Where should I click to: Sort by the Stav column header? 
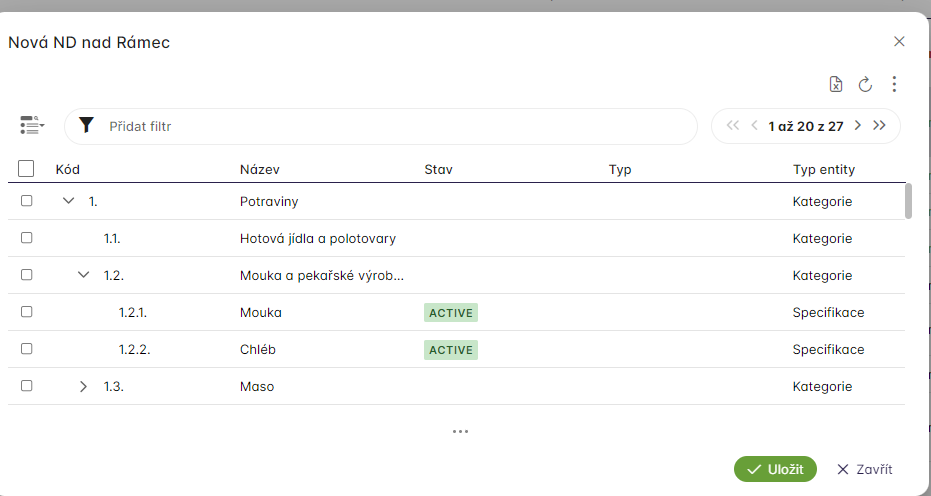click(438, 170)
